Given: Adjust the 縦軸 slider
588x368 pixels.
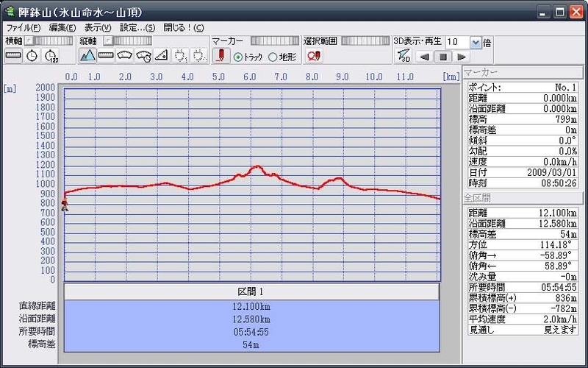Looking at the screenshot, I should [x=128, y=40].
